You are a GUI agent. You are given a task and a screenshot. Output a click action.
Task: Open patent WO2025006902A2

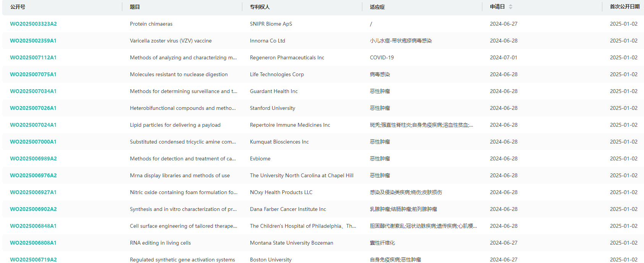coord(33,209)
